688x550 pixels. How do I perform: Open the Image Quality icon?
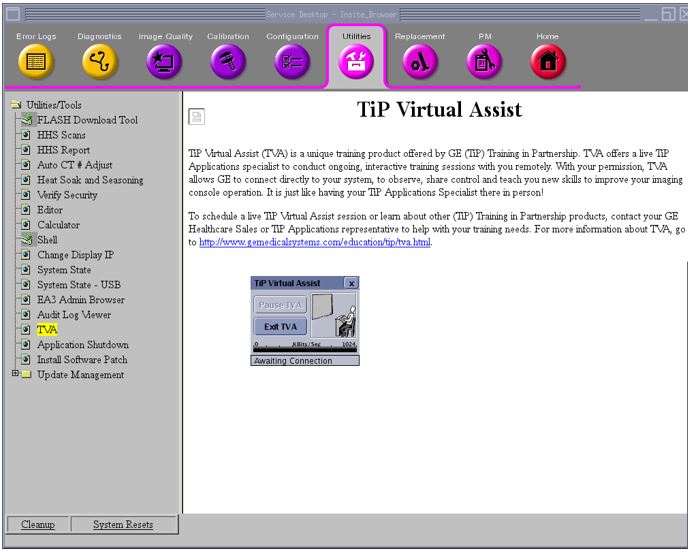(x=163, y=62)
